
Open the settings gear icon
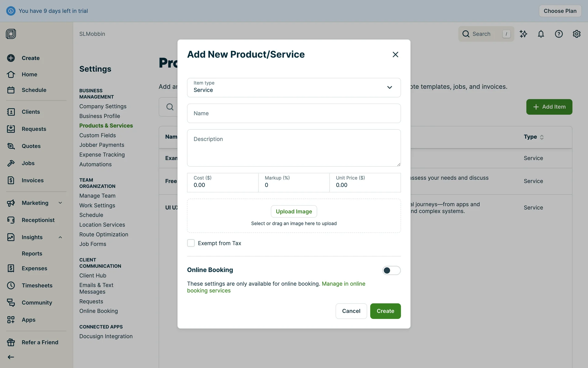(x=576, y=34)
